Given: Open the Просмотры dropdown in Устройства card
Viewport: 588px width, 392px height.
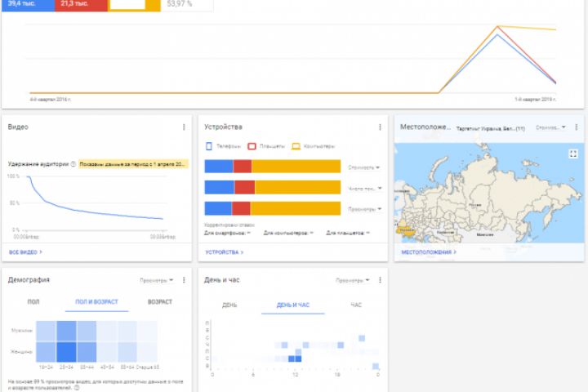Looking at the screenshot, I should [364, 209].
